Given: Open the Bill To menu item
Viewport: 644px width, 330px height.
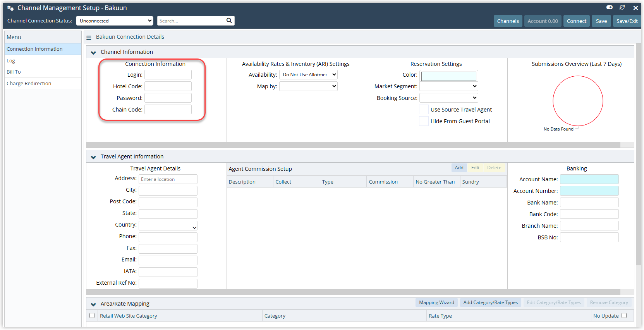Looking at the screenshot, I should pyautogui.click(x=43, y=72).
